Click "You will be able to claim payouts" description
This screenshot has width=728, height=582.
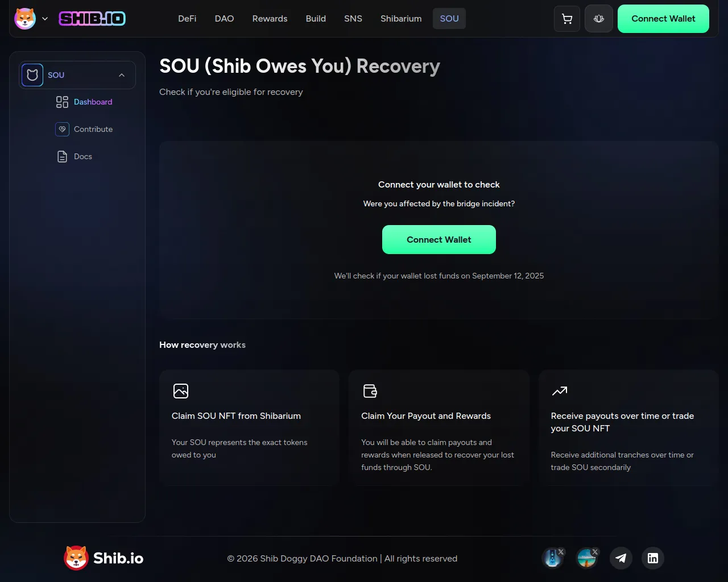(437, 455)
